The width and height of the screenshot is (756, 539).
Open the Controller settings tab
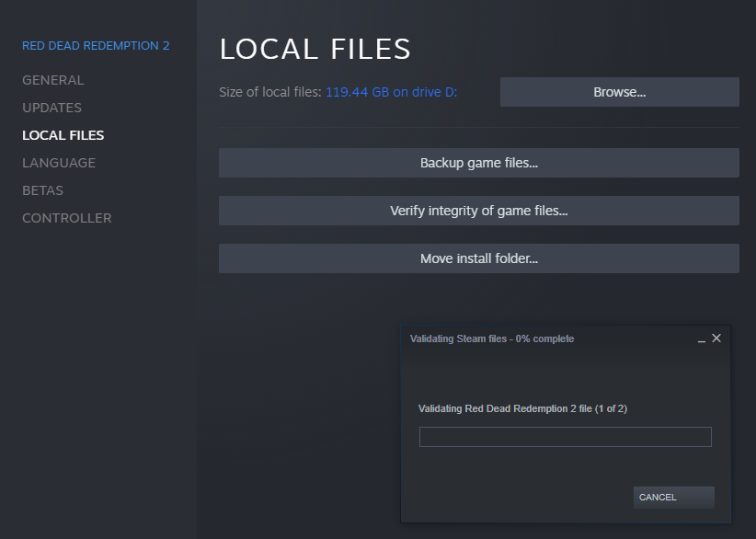pyautogui.click(x=66, y=218)
